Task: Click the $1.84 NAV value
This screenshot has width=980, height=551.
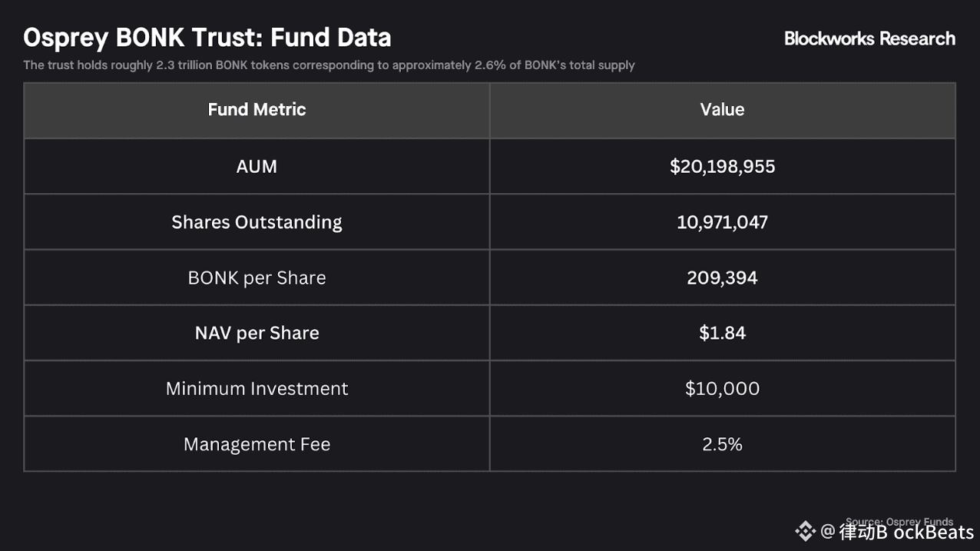Action: pos(722,333)
